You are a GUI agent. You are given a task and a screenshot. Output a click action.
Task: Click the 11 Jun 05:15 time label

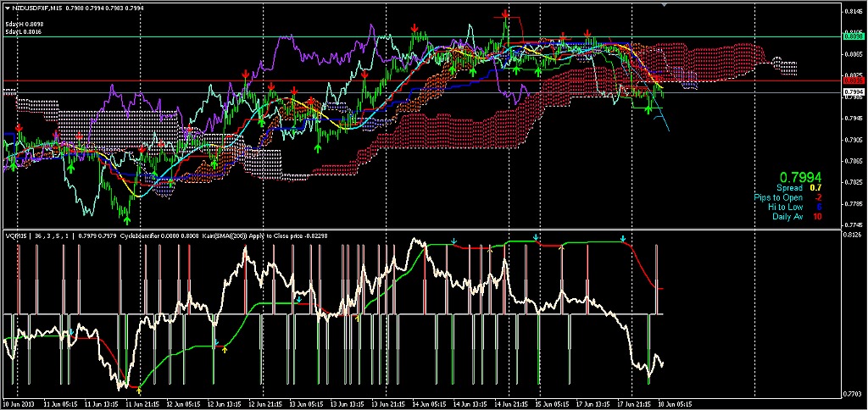pyautogui.click(x=58, y=403)
